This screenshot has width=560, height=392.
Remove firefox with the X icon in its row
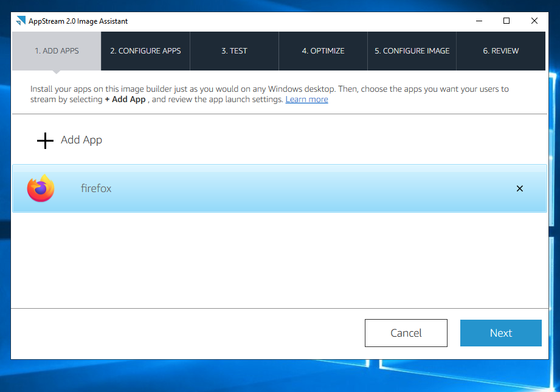pyautogui.click(x=520, y=188)
